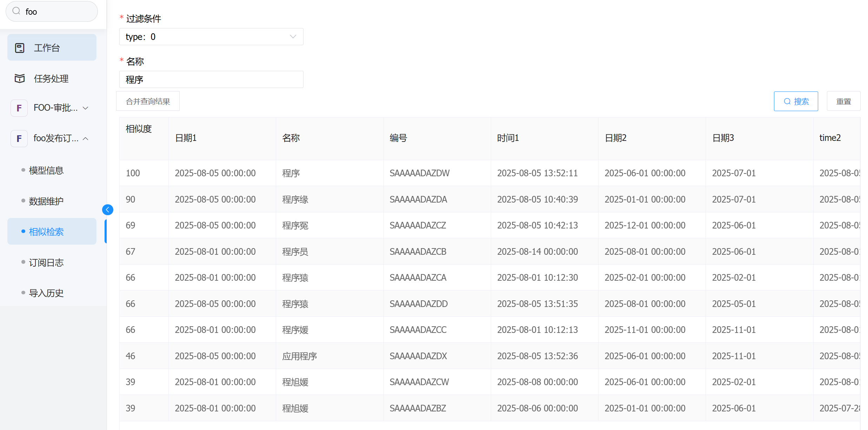Click the search magnifier icon in sidebar

click(x=16, y=11)
